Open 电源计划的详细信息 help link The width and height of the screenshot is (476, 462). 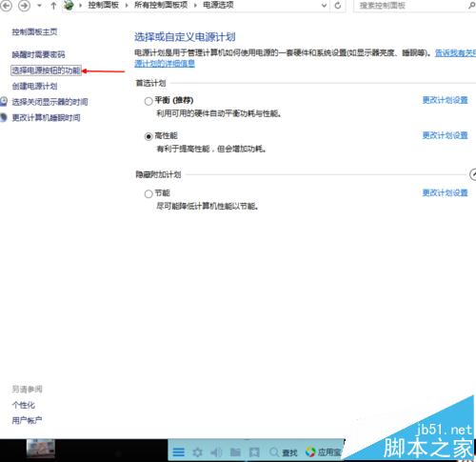click(165, 64)
